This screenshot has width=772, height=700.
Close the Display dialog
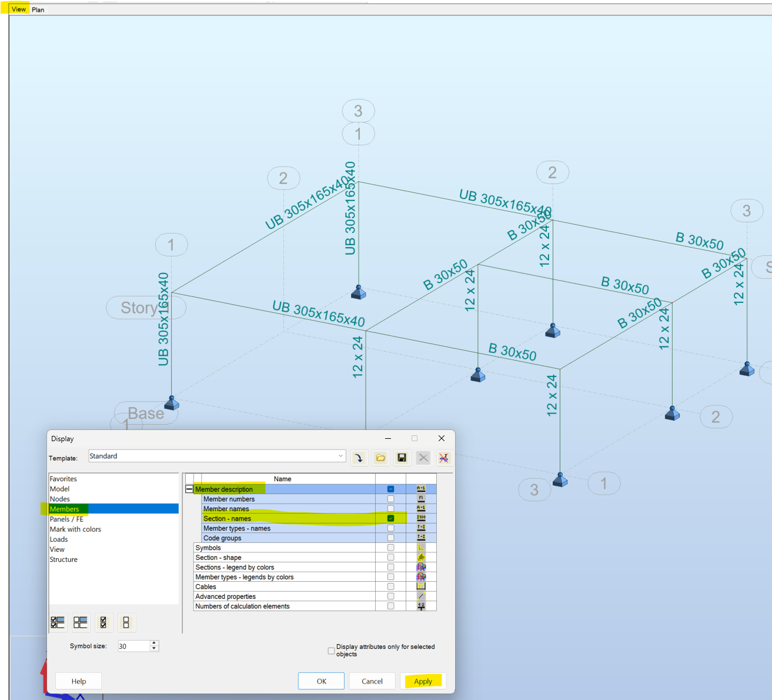coord(442,438)
